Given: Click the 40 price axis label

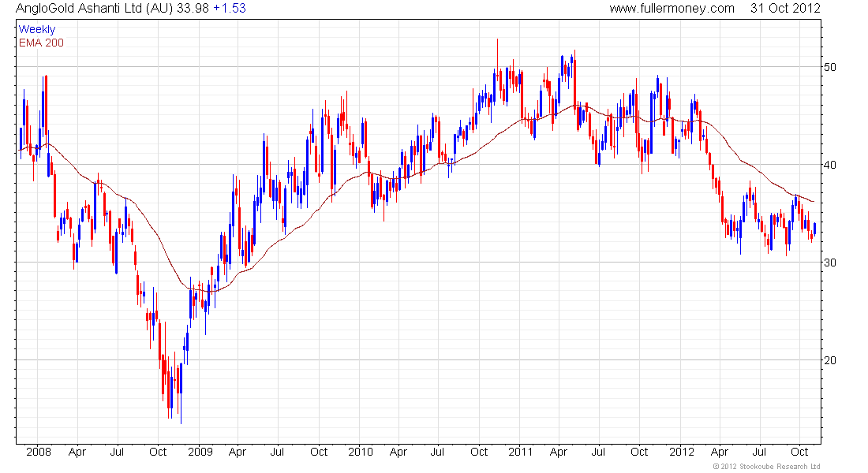Looking at the screenshot, I should point(830,165).
